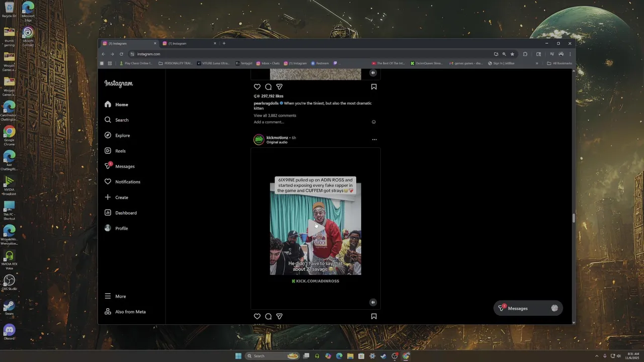Open the Recycle Bin desktop icon
This screenshot has width=644, height=362.
[9, 10]
